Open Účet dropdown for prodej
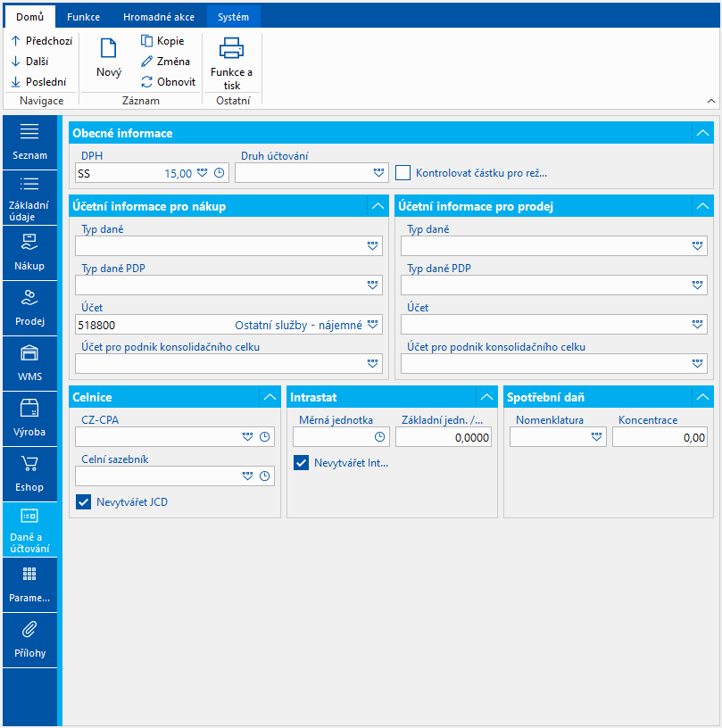This screenshot has height=728, width=722. pos(697,325)
